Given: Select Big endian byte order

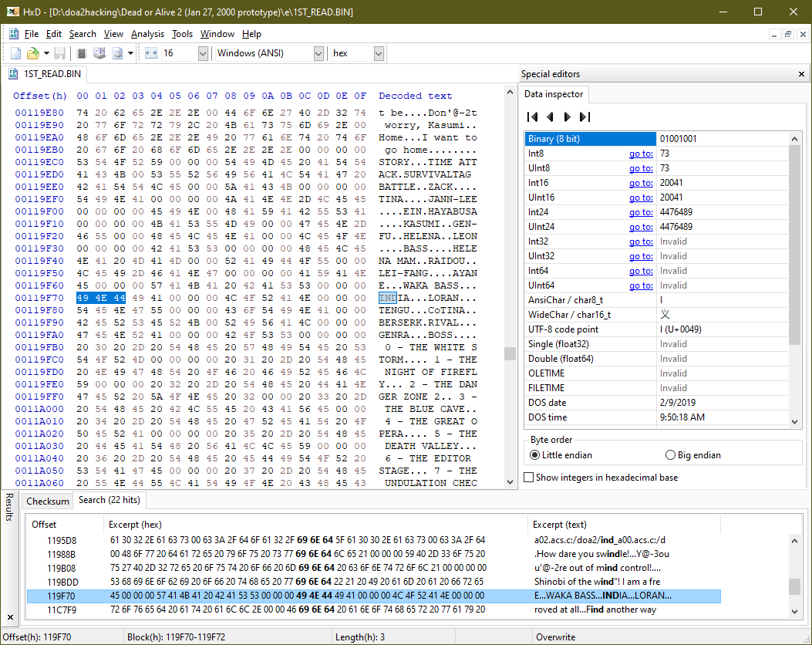Looking at the screenshot, I should [x=669, y=455].
